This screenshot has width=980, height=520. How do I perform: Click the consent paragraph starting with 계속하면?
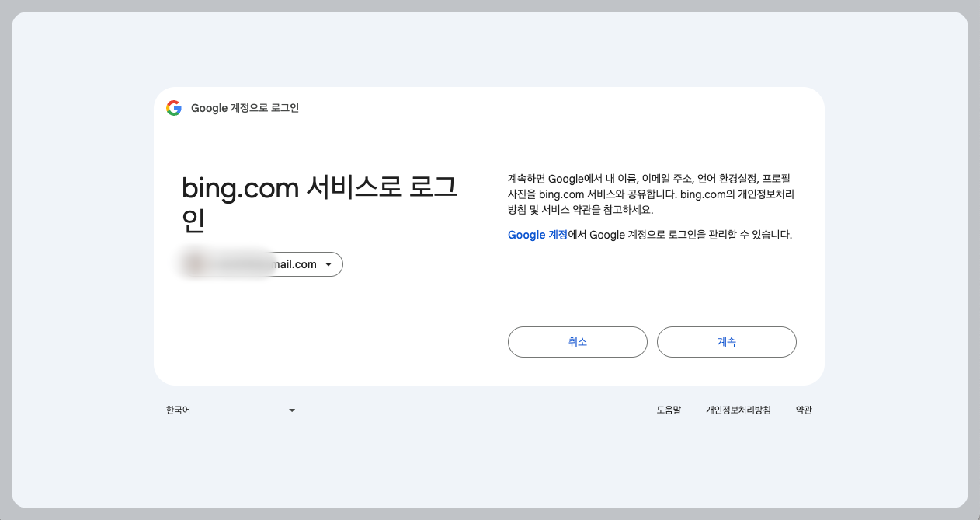tap(649, 194)
